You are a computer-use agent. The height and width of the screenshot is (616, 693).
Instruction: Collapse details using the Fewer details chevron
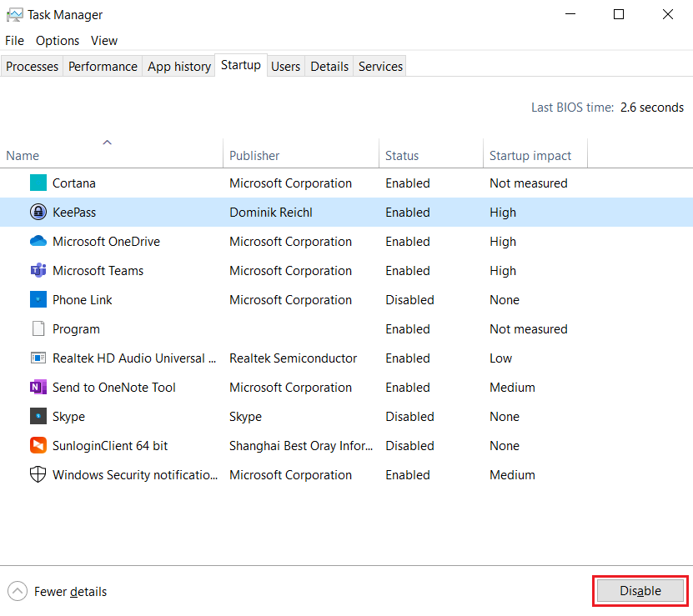coord(17,591)
